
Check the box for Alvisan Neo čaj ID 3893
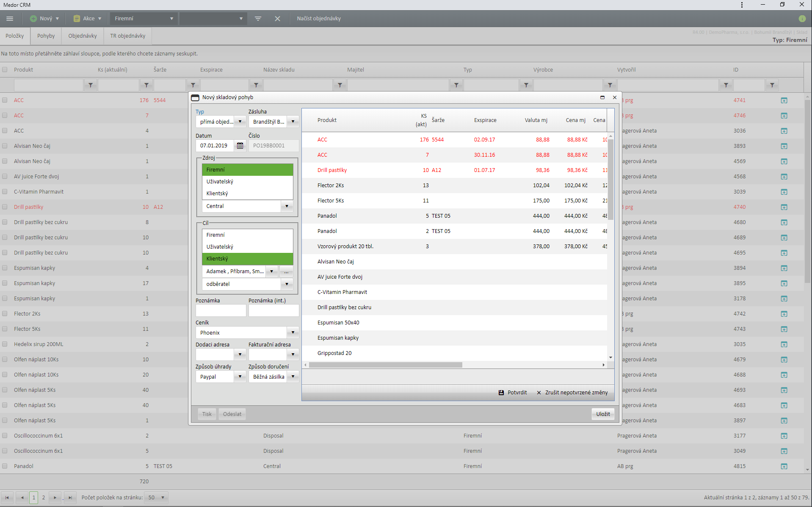(5, 146)
